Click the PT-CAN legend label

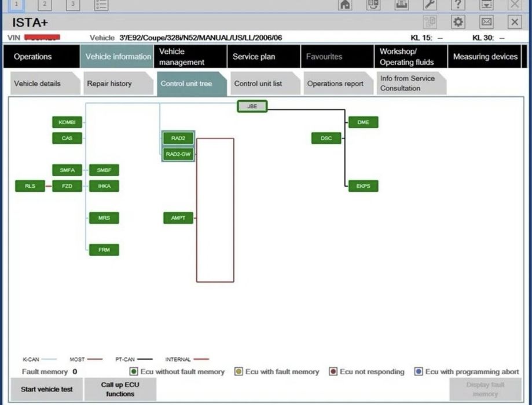tap(125, 359)
